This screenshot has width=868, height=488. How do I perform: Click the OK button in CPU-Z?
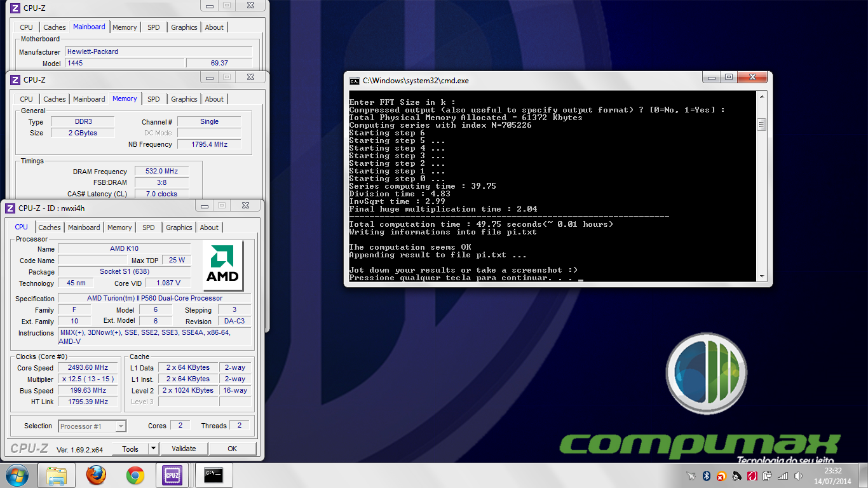tap(232, 449)
